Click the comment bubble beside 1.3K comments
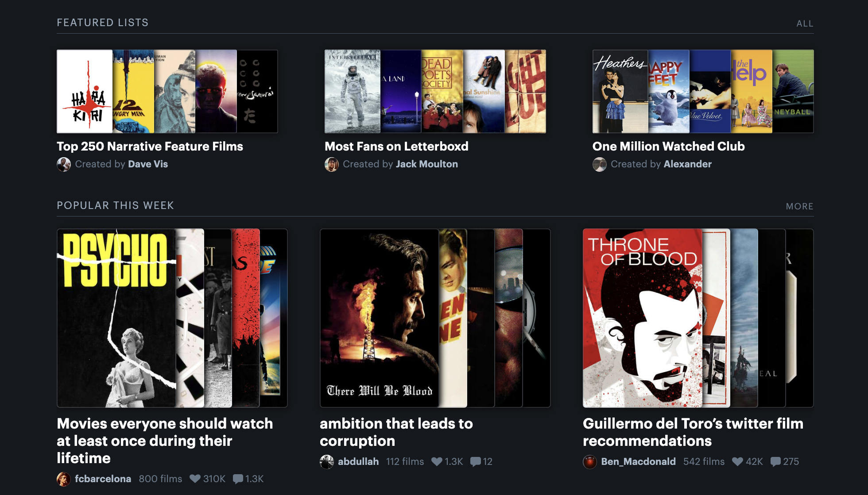Image resolution: width=868 pixels, height=495 pixels. 238,479
